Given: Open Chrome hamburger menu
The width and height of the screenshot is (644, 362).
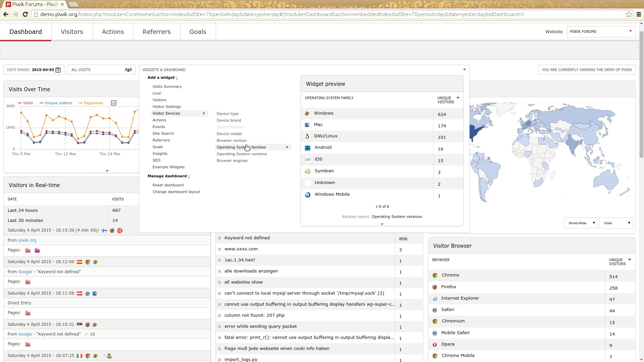Looking at the screenshot, I should coord(639,14).
